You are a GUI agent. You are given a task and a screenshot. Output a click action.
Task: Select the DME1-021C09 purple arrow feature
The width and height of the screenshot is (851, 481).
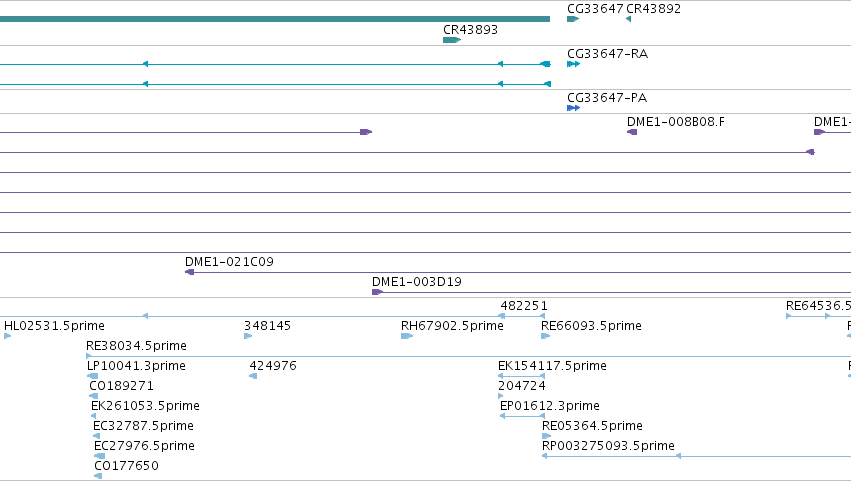pyautogui.click(x=189, y=272)
